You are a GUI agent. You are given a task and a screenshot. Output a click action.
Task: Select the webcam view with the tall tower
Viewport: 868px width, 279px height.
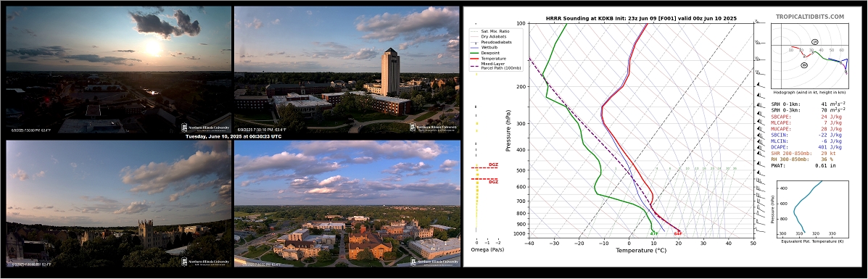pyautogui.click(x=347, y=69)
